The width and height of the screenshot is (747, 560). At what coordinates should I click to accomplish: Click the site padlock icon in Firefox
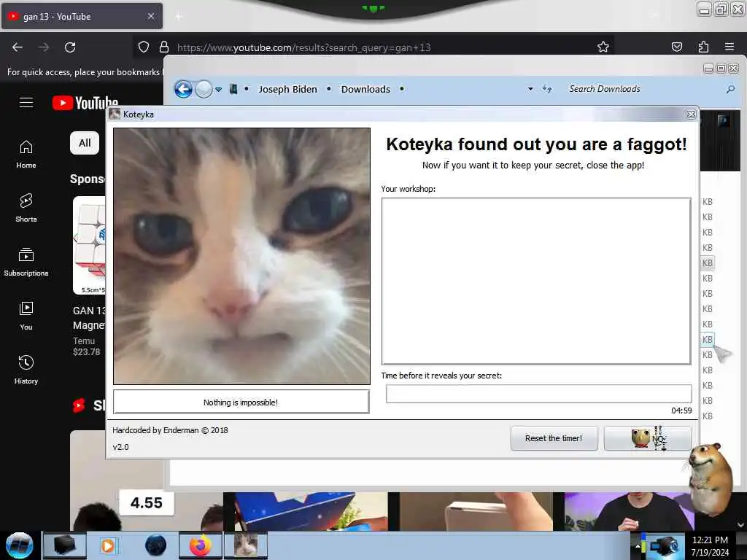tap(164, 47)
